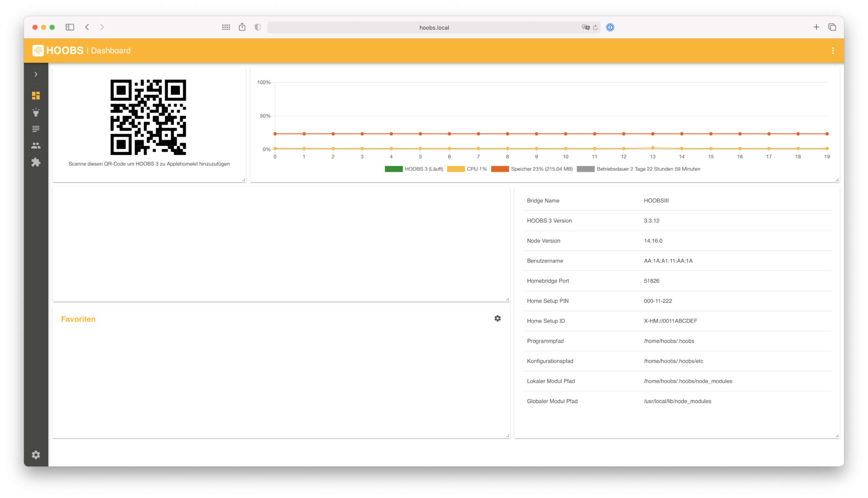Show the Safari tab overview

click(x=832, y=27)
